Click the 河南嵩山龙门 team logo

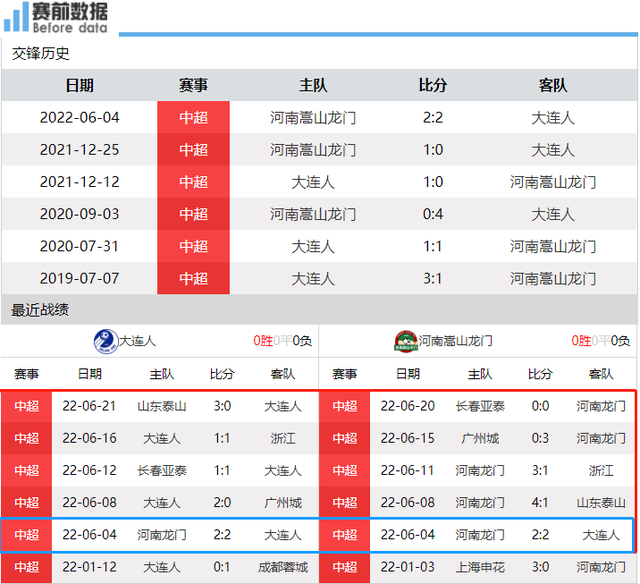tap(406, 341)
